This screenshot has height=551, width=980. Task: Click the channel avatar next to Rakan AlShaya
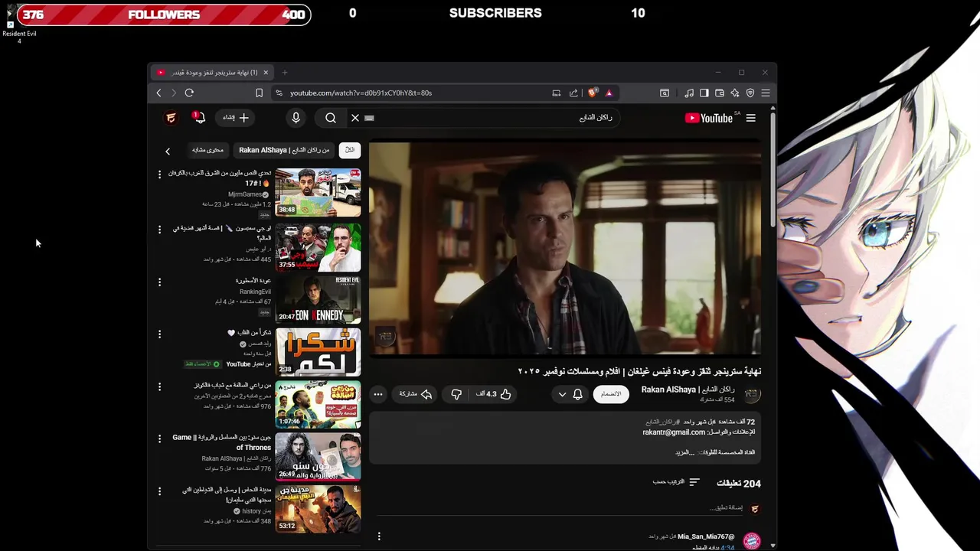752,394
